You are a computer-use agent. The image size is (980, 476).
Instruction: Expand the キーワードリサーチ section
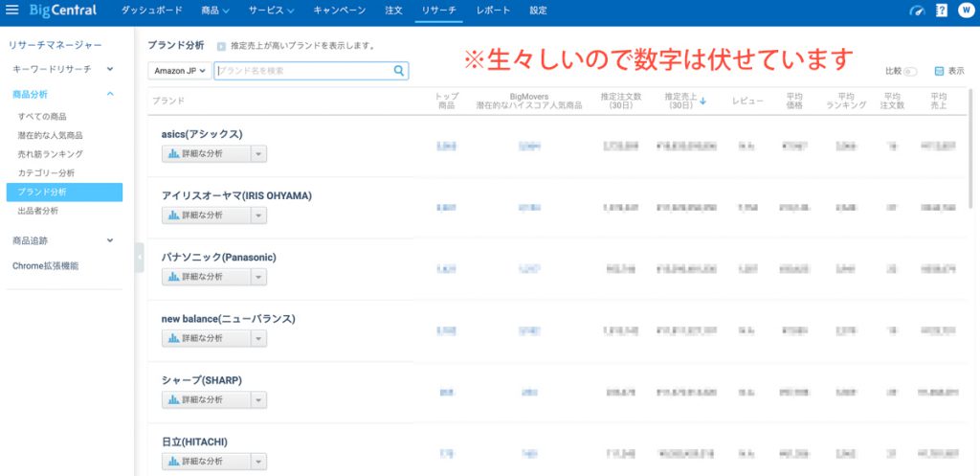110,69
